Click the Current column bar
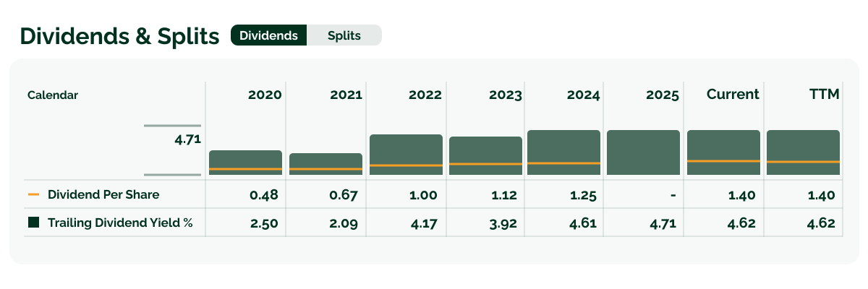This screenshot has width=868, height=289. tap(723, 152)
